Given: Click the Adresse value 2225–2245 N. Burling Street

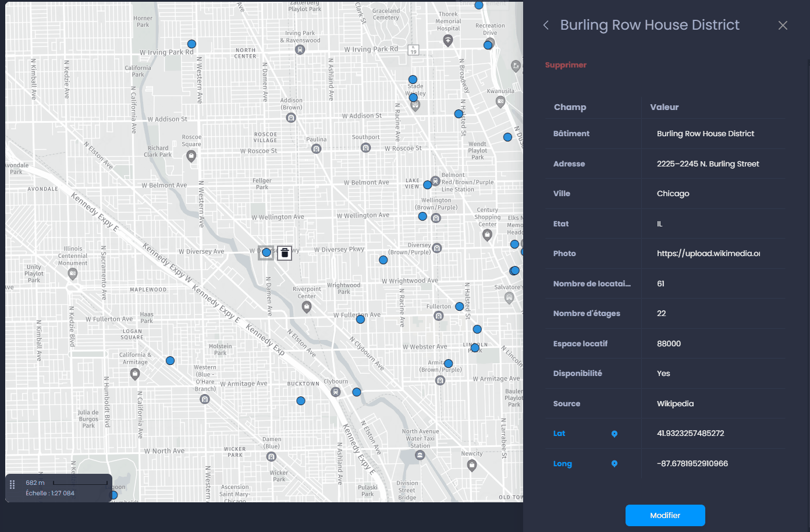Looking at the screenshot, I should 708,164.
